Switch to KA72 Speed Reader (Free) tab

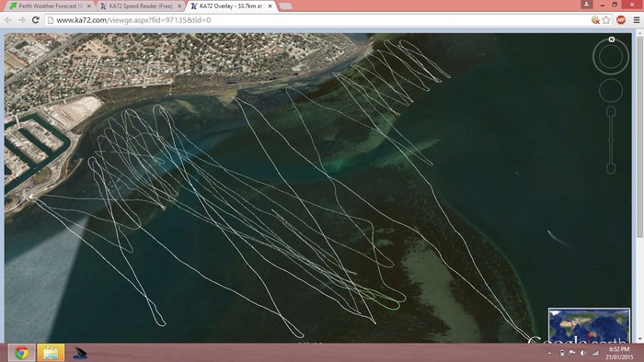(x=141, y=6)
